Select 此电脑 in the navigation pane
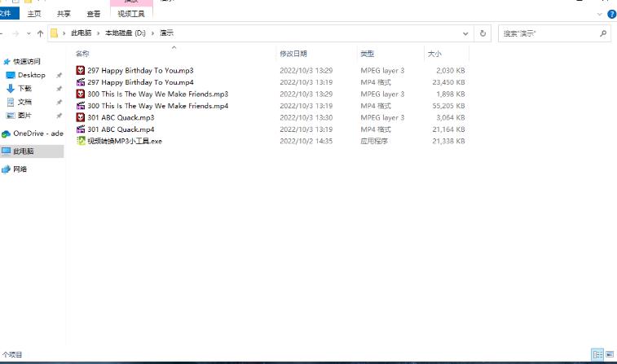 (x=32, y=151)
